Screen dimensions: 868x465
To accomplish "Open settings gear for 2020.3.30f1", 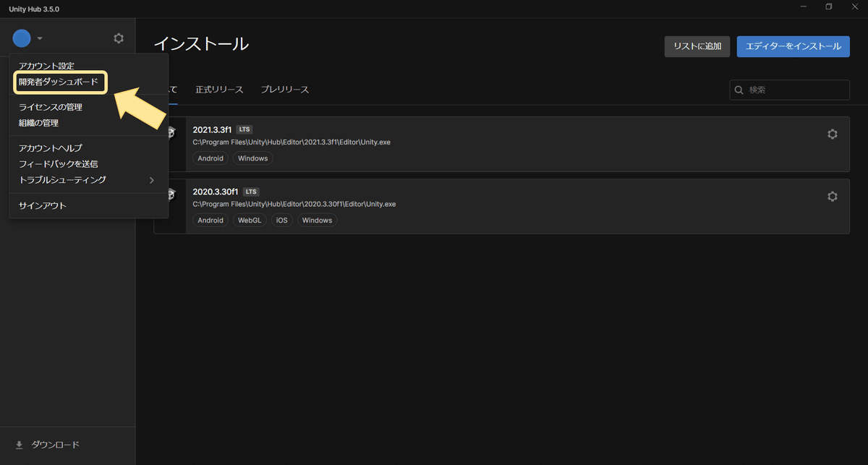I will pos(833,196).
